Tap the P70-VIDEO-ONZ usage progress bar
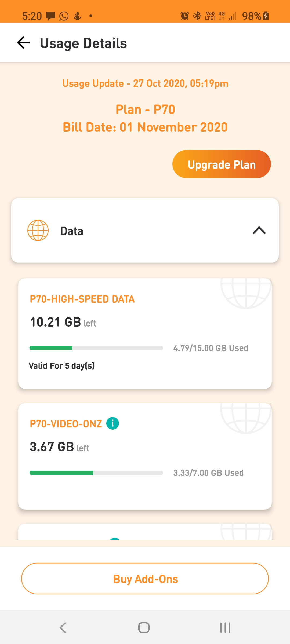Viewport: 290px width, 644px height. [x=96, y=473]
